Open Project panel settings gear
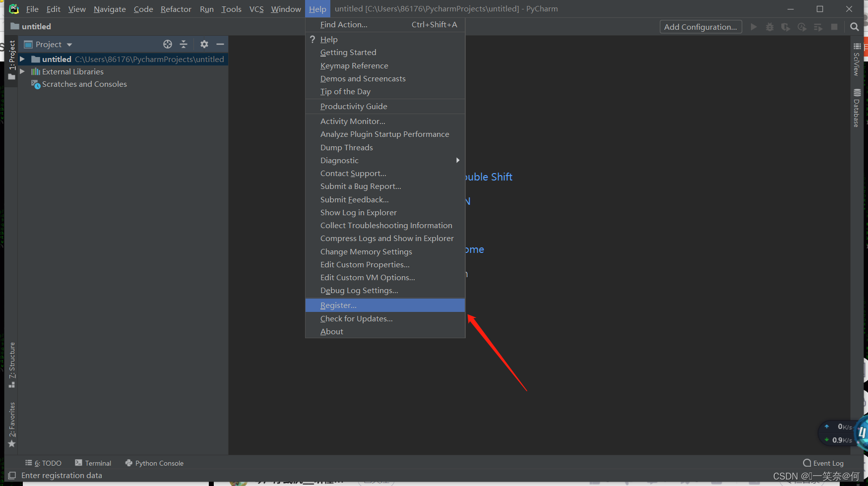The width and height of the screenshot is (868, 486). [x=204, y=44]
